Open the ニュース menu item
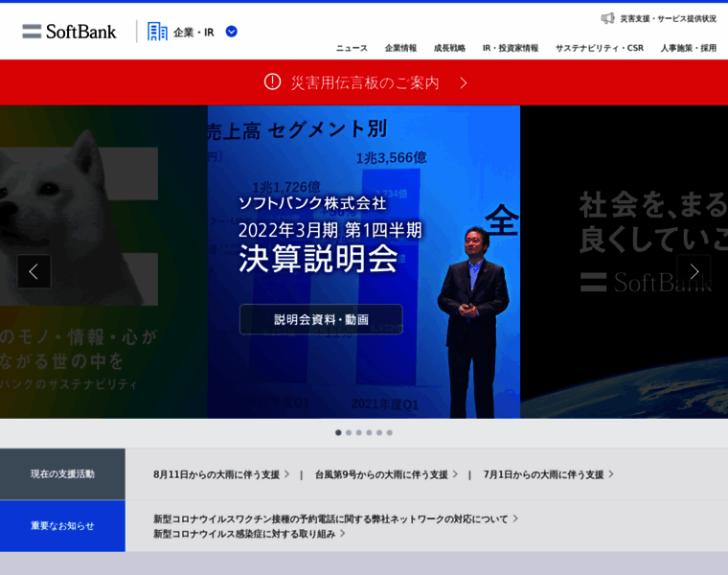 click(352, 48)
